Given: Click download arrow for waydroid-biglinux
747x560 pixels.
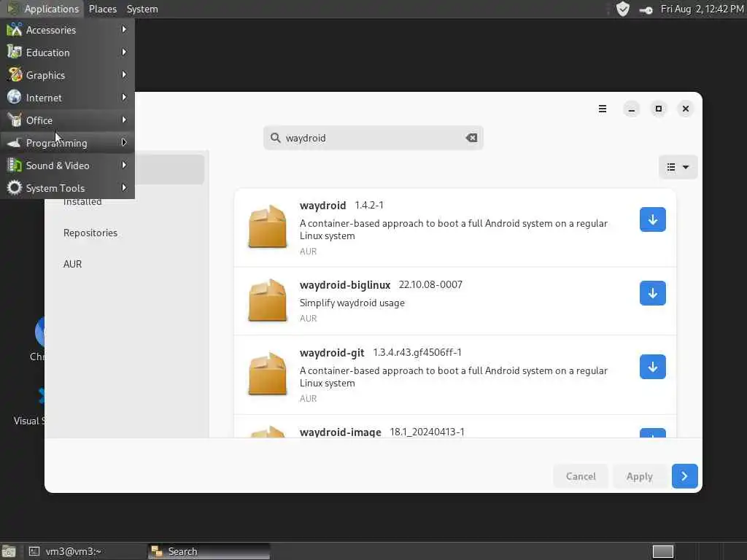Looking at the screenshot, I should point(653,293).
